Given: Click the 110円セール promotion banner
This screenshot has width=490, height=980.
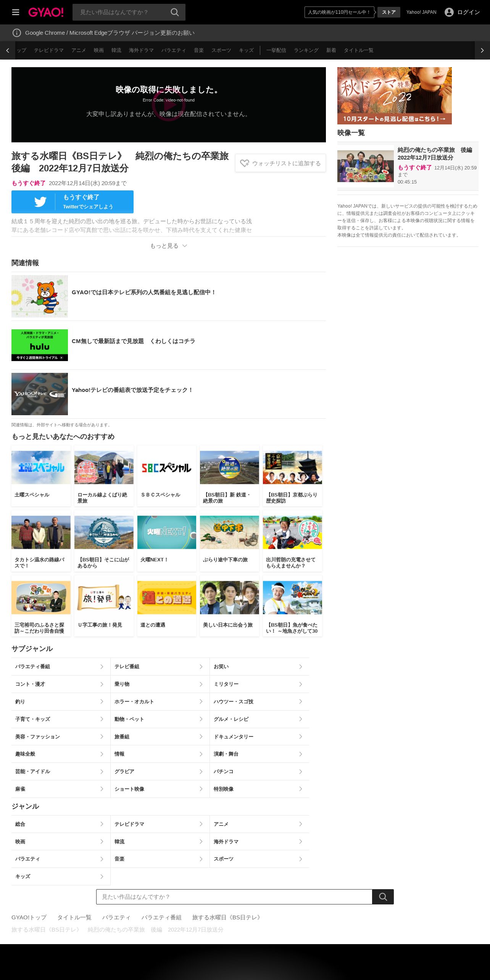Looking at the screenshot, I should coord(339,12).
